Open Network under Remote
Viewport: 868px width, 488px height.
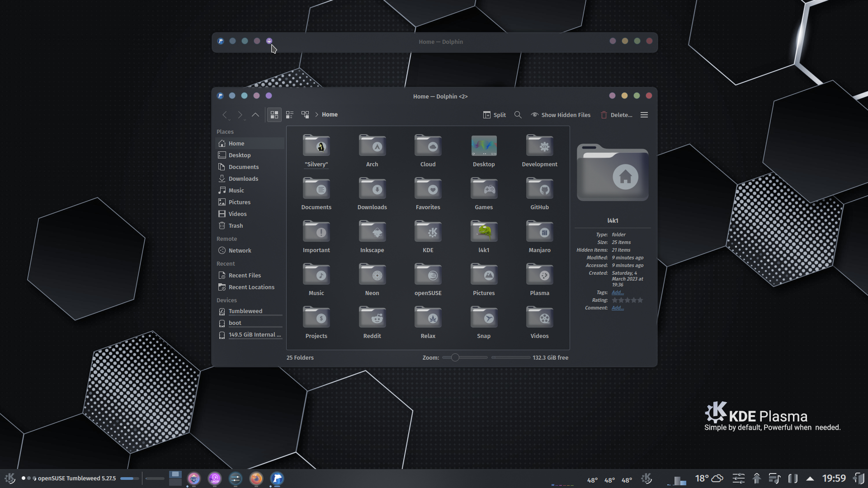click(250, 250)
